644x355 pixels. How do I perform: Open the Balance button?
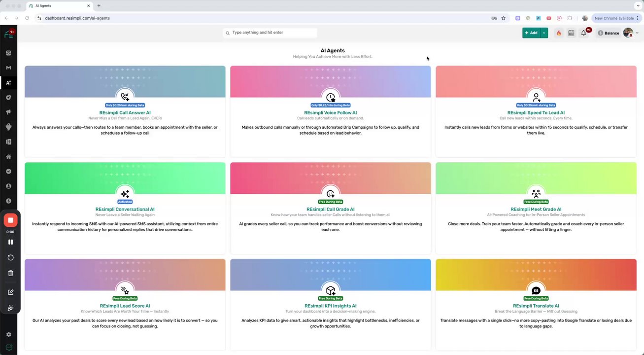(609, 33)
